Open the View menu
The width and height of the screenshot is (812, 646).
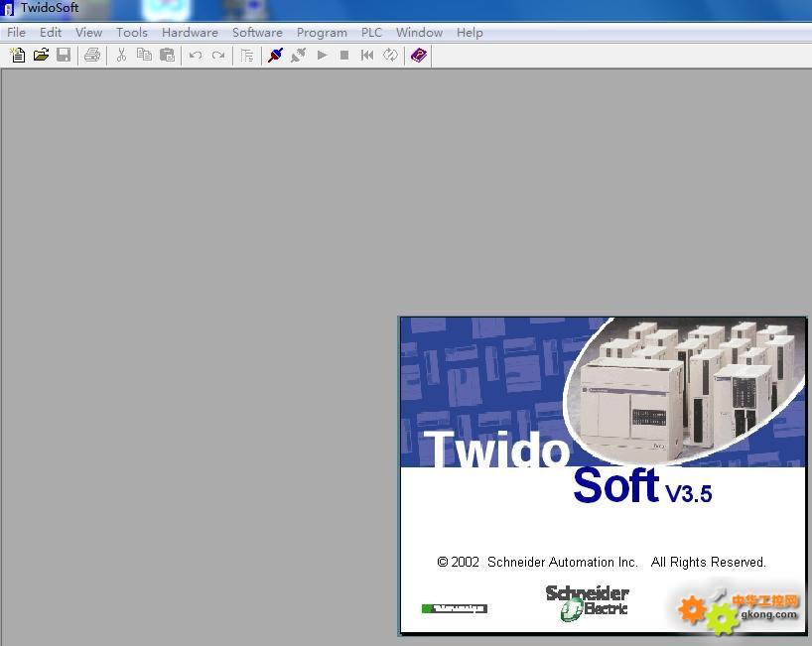coord(89,33)
